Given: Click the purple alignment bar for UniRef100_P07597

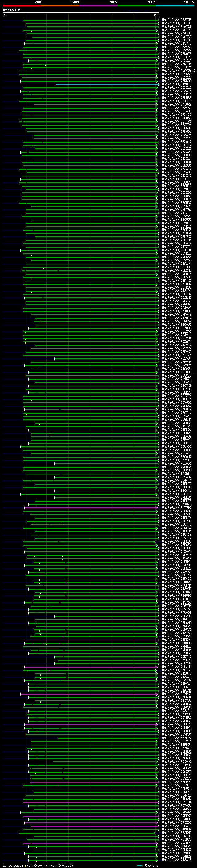Looking at the screenshot, I should (x=91, y=507).
